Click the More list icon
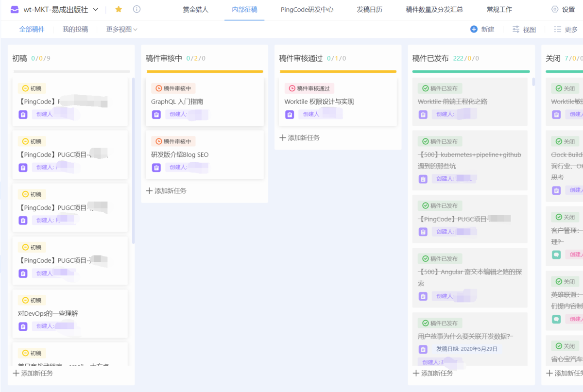 pyautogui.click(x=558, y=29)
